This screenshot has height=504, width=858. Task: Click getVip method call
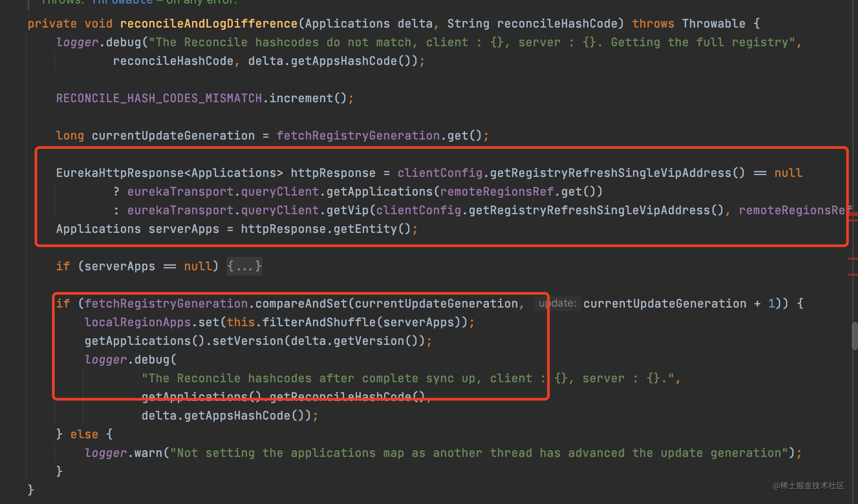tap(348, 210)
